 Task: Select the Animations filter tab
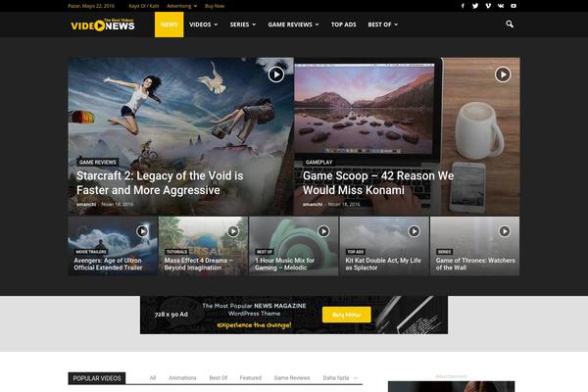pos(182,377)
